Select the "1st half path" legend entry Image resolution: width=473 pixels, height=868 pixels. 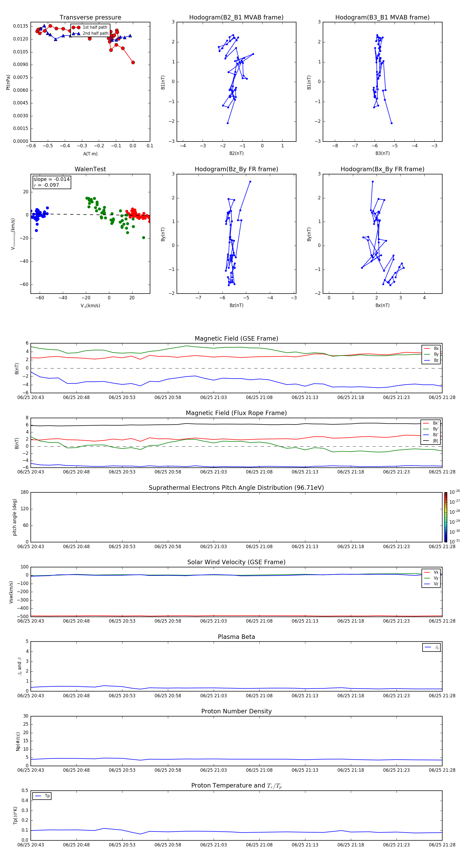click(90, 27)
